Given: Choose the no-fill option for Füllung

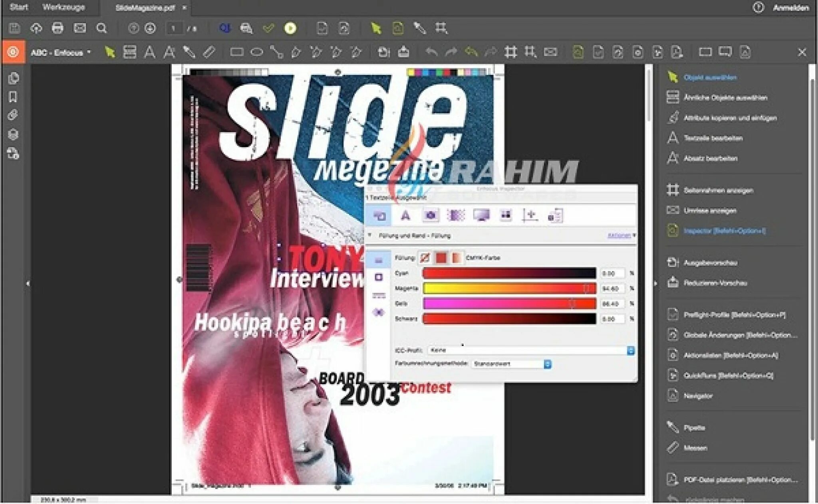Looking at the screenshot, I should click(x=425, y=258).
